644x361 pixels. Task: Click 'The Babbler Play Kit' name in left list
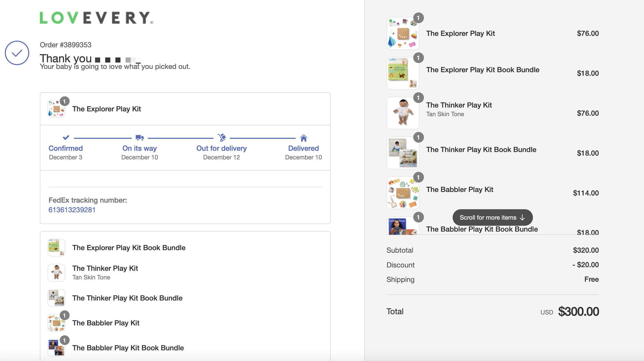tap(106, 323)
